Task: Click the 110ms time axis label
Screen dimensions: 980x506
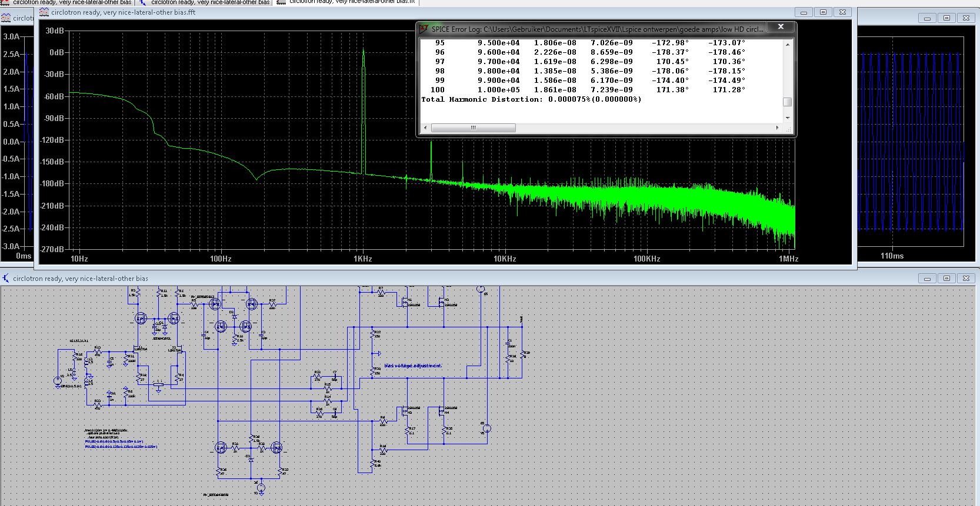Action: [892, 256]
